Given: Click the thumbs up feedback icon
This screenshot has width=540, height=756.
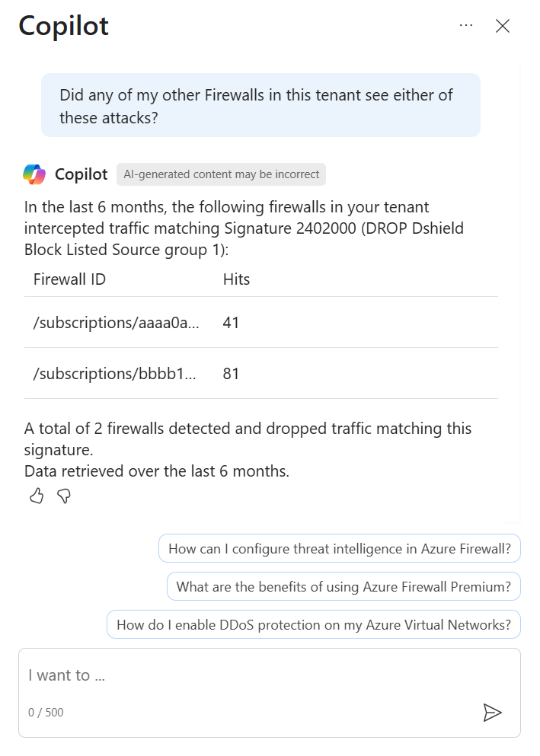Looking at the screenshot, I should pos(37,496).
